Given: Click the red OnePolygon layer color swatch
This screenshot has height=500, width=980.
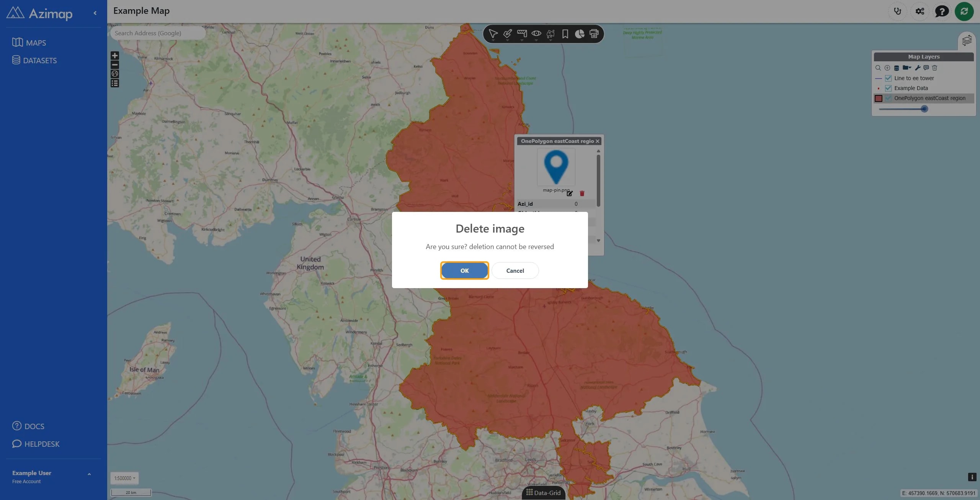Looking at the screenshot, I should tap(879, 98).
